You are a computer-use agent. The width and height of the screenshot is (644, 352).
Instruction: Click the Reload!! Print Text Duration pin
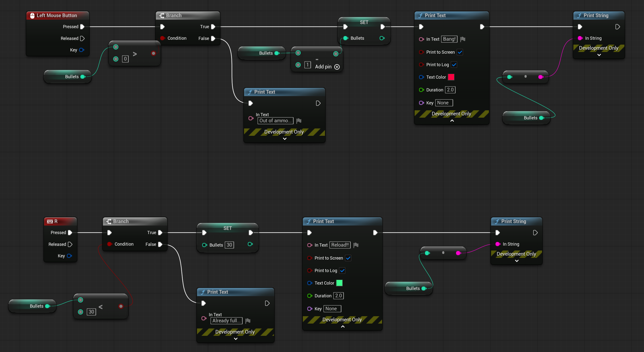click(310, 296)
